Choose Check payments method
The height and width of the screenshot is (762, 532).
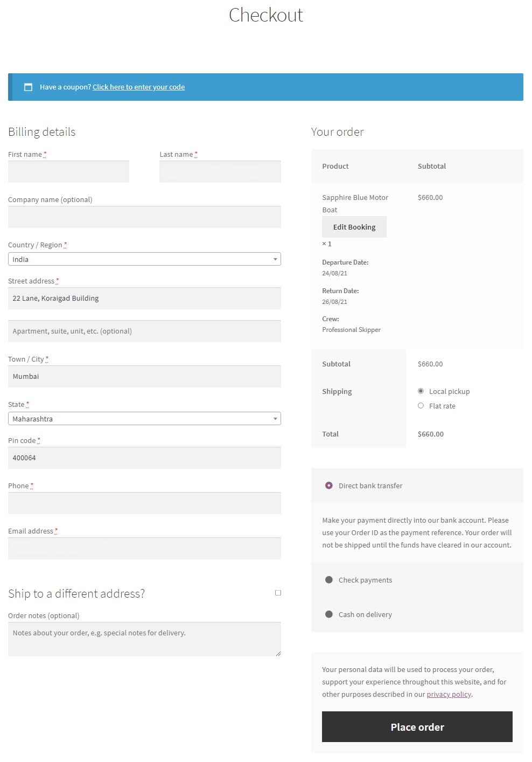[329, 580]
